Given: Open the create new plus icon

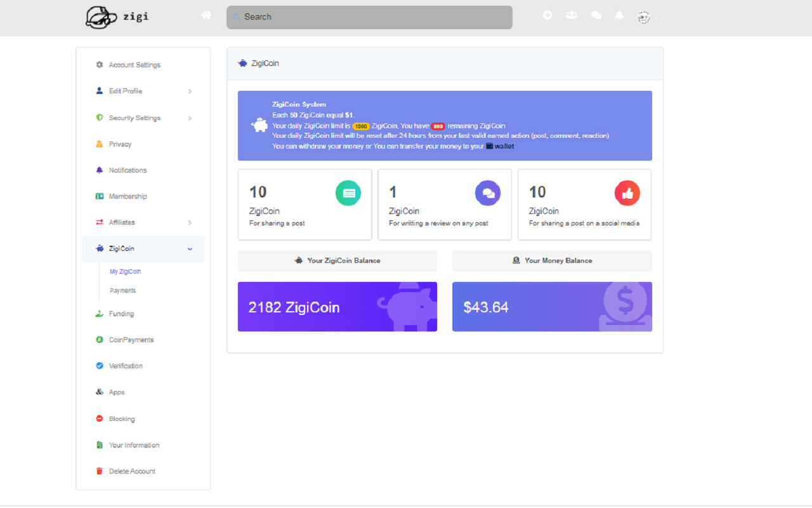Looking at the screenshot, I should (x=547, y=15).
